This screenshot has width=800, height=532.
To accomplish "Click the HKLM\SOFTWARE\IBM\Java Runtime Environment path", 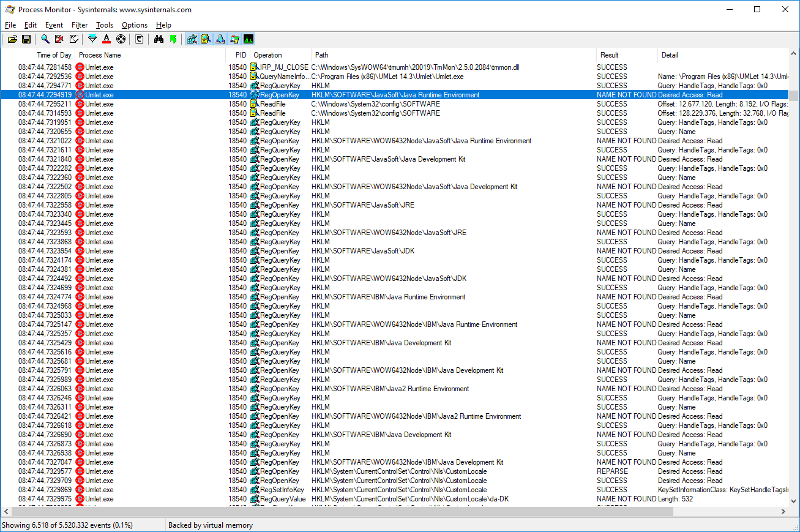I will (388, 297).
